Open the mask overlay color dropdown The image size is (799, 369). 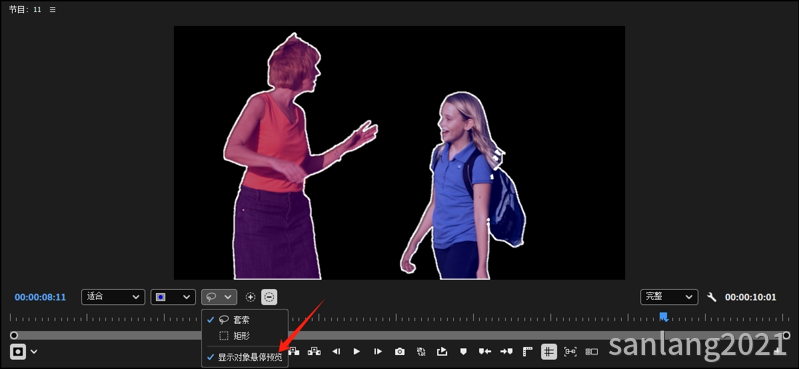tap(173, 297)
